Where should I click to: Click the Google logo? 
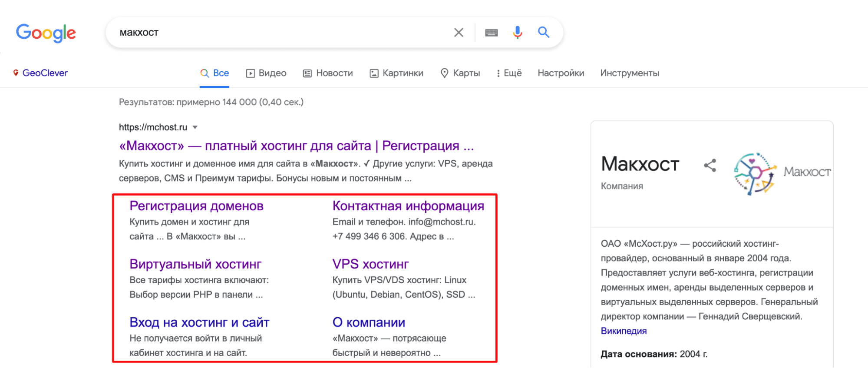[x=46, y=33]
